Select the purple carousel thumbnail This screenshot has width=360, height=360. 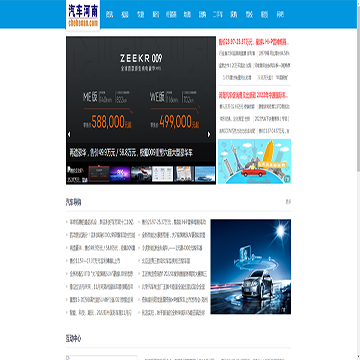(x=120, y=174)
